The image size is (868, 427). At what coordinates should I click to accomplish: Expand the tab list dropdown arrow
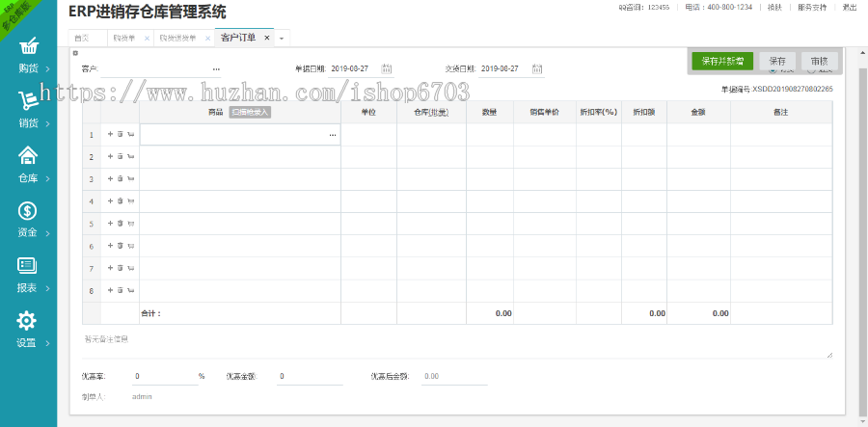coord(283,39)
